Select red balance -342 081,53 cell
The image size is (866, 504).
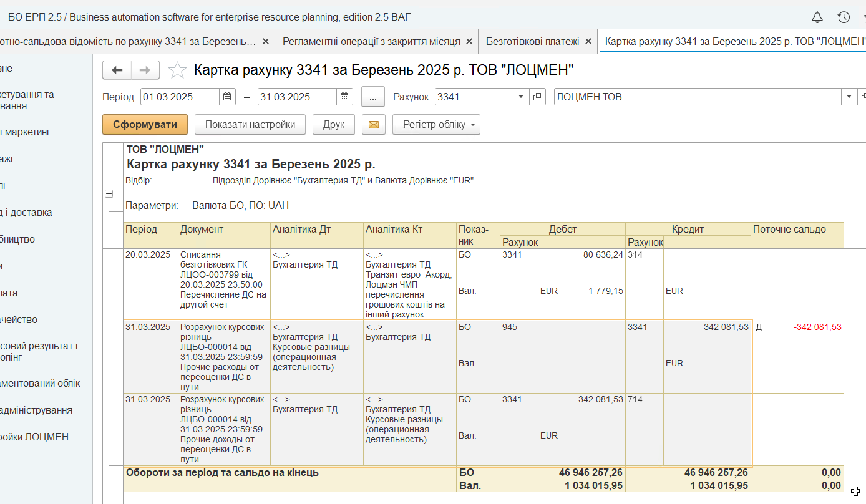click(817, 327)
